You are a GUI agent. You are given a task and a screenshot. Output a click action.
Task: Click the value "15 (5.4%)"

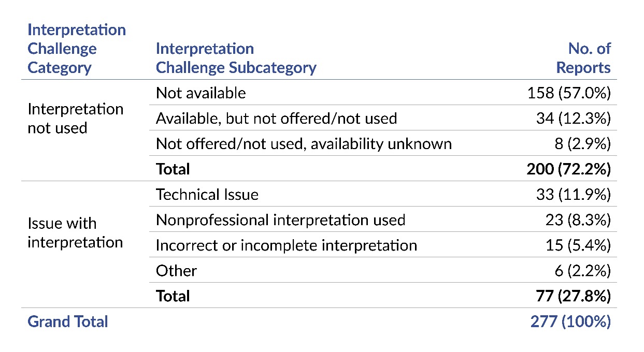577,245
